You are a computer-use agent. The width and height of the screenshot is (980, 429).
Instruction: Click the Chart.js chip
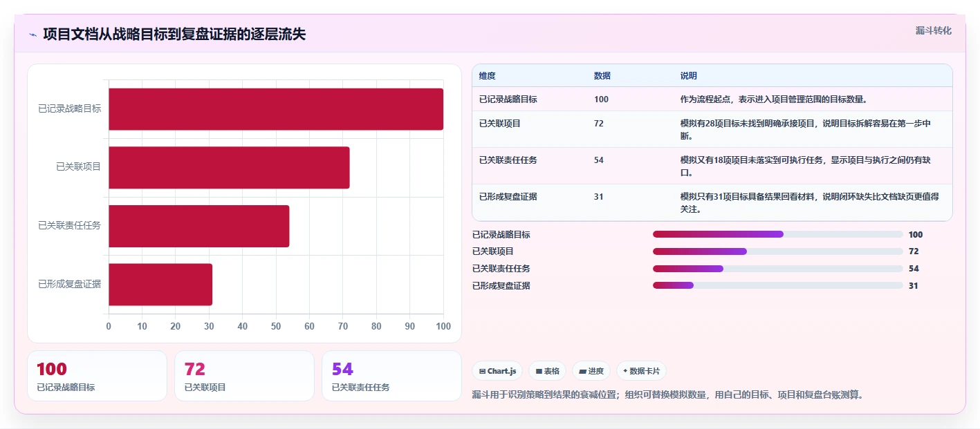497,371
